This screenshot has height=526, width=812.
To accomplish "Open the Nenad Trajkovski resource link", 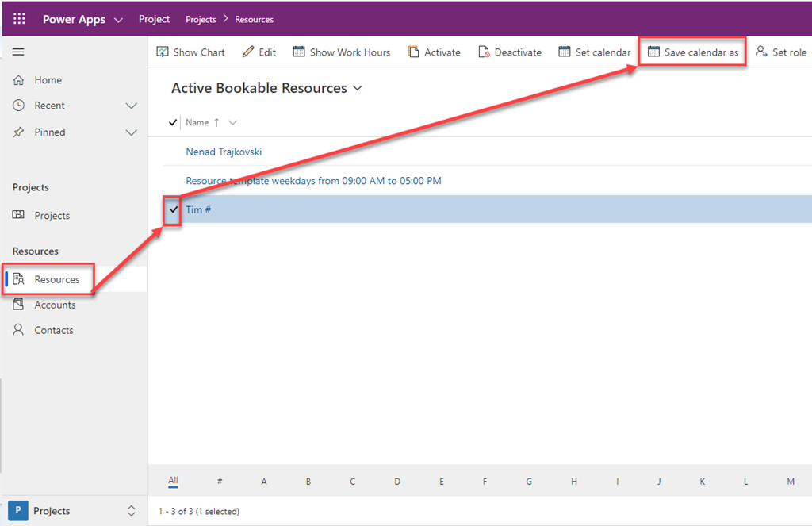I will (x=224, y=152).
